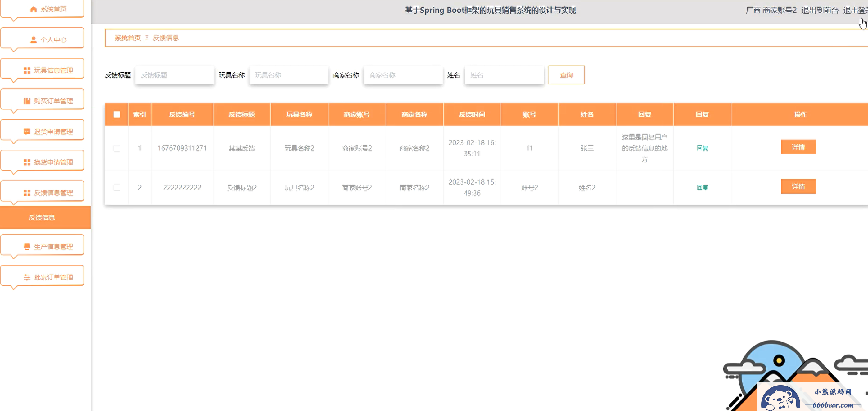Toggle the select-all checkbox in table header

tap(117, 114)
